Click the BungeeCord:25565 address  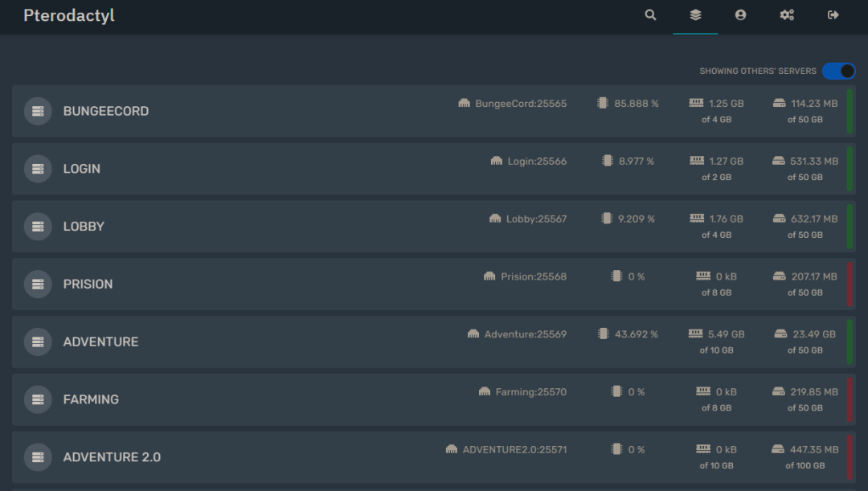[520, 104]
